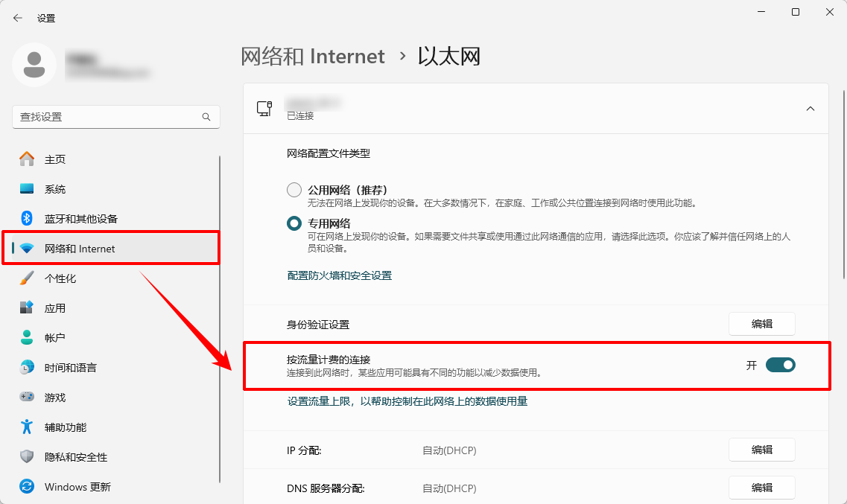
Task: Open 应用 settings page
Action: pos(115,308)
